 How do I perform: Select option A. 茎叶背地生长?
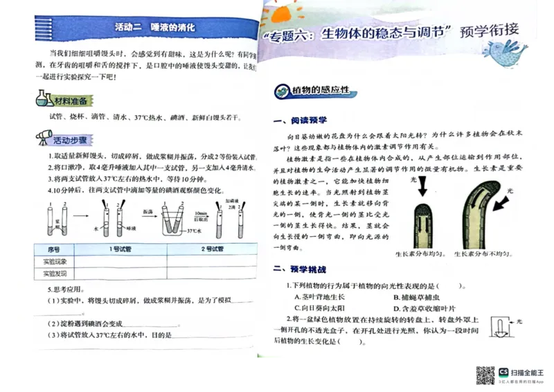pos(319,297)
